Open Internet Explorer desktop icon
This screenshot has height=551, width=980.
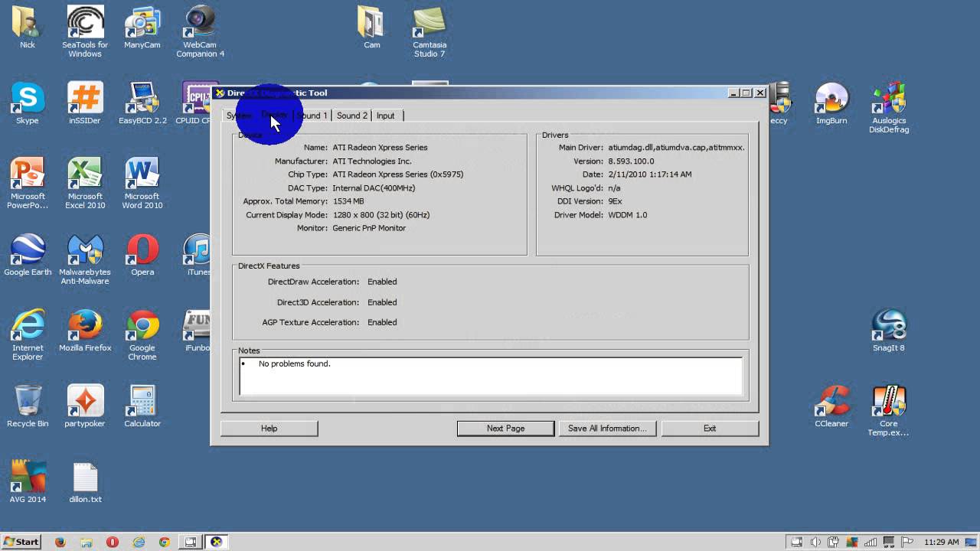coord(28,335)
